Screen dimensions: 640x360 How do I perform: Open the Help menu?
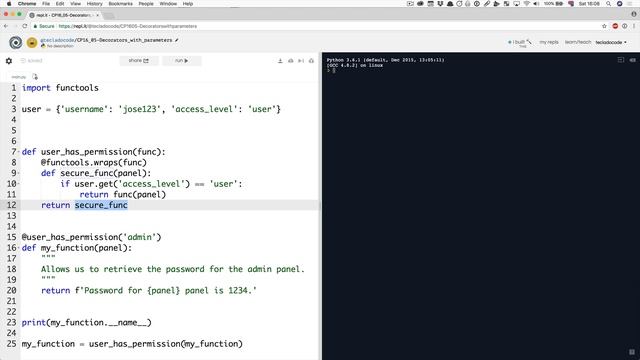tap(188, 4)
